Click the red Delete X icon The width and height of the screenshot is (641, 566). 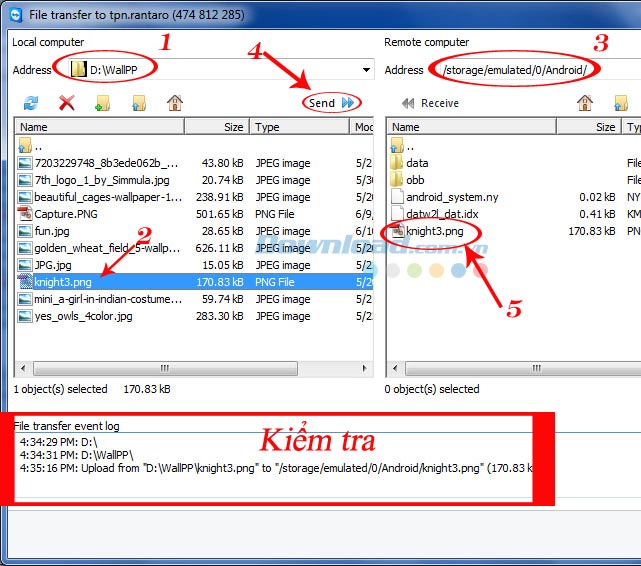coord(67,103)
